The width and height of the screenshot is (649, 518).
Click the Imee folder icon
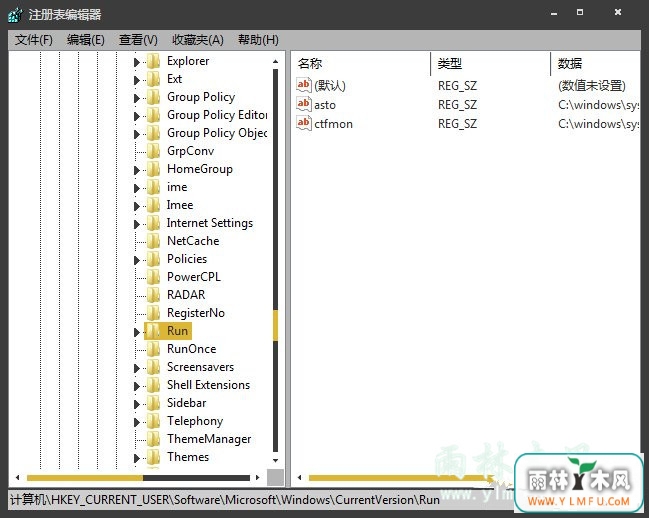tap(154, 205)
